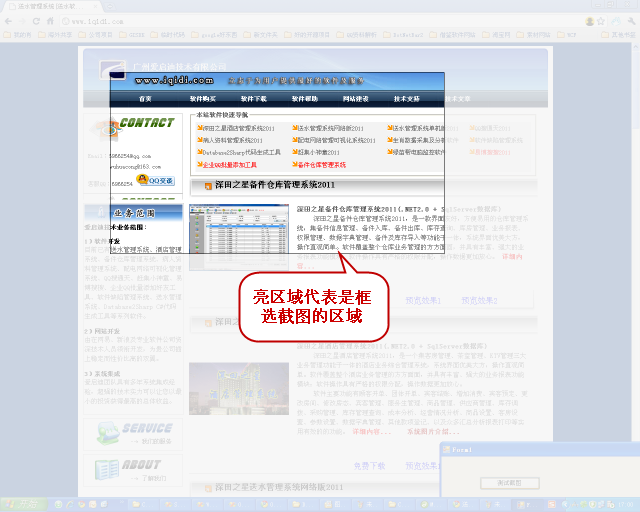Open red 系统图片介绍 link
Image resolution: width=640 pixels, height=512 pixels.
(433, 432)
